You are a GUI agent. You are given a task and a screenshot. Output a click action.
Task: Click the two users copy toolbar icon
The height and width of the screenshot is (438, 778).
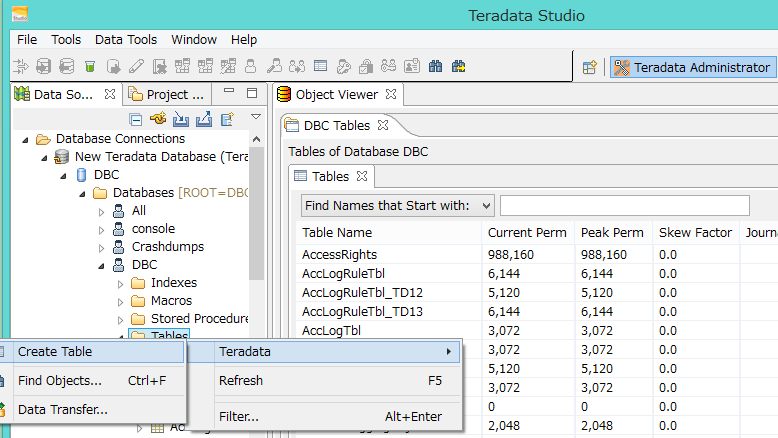(297, 66)
